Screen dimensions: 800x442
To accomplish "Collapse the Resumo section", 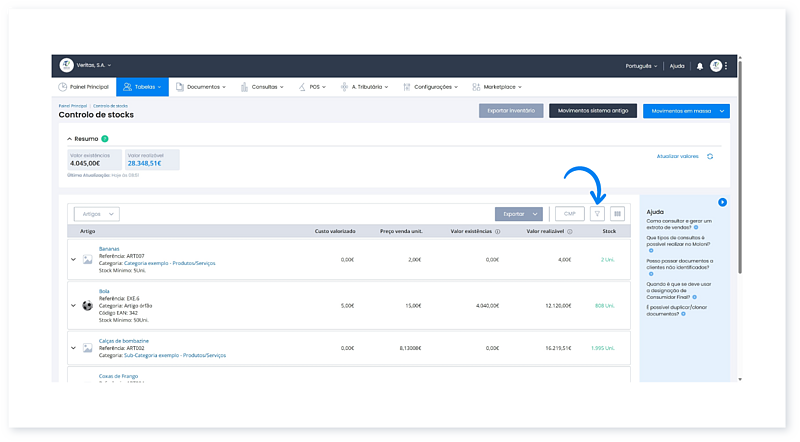I will click(x=69, y=138).
